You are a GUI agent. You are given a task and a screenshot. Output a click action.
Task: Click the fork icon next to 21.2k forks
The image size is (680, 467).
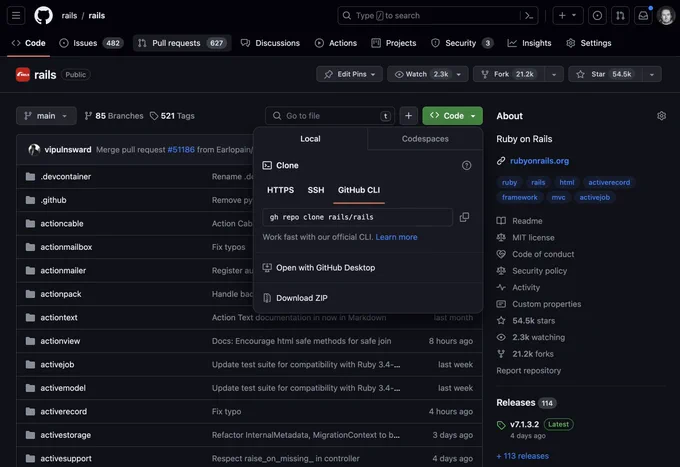point(501,354)
